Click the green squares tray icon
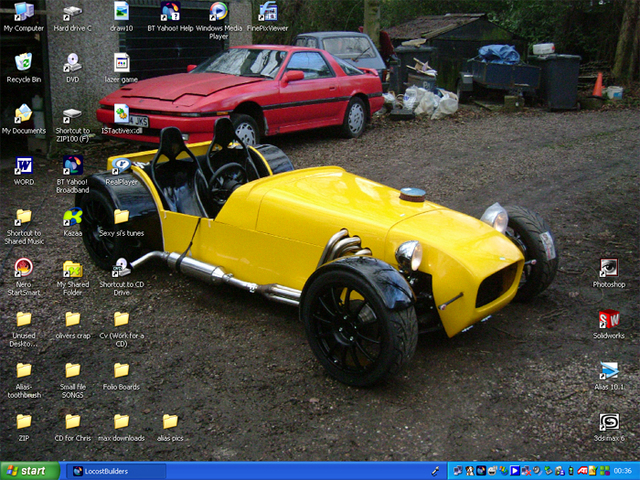 (605, 471)
